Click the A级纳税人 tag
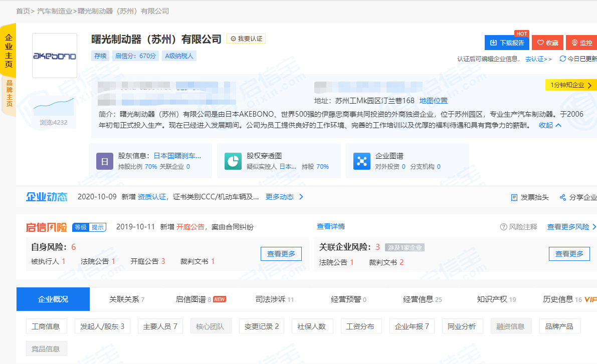This screenshot has width=597, height=364. 179,56
